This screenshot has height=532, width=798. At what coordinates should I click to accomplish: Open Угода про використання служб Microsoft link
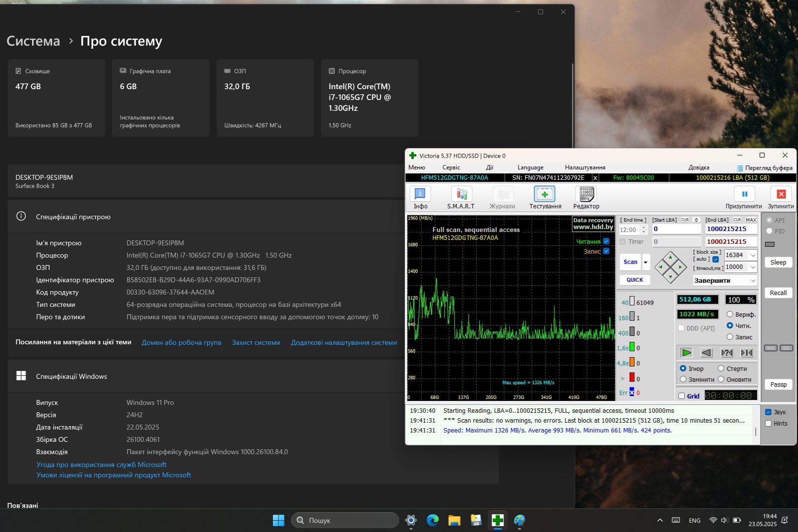pyautogui.click(x=101, y=465)
